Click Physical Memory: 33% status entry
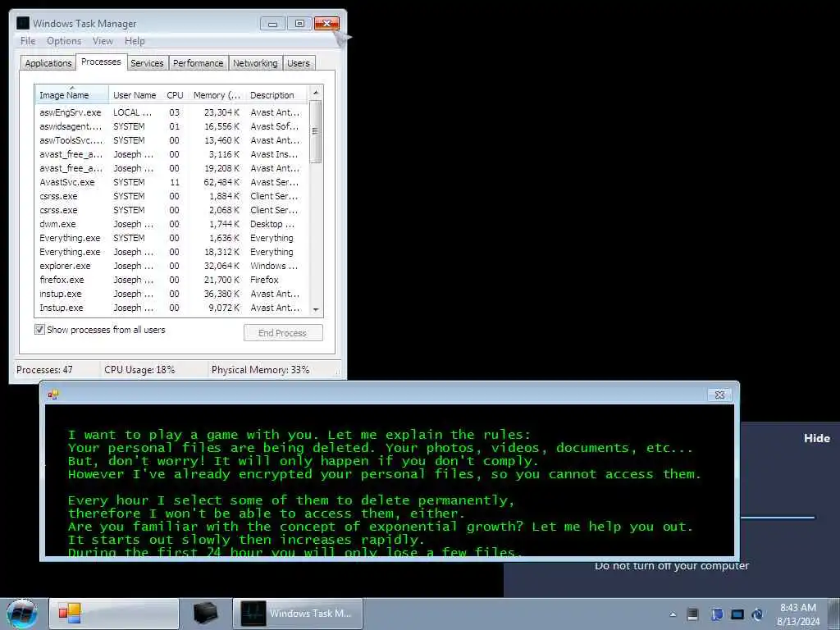This screenshot has width=840, height=630. tap(260, 370)
